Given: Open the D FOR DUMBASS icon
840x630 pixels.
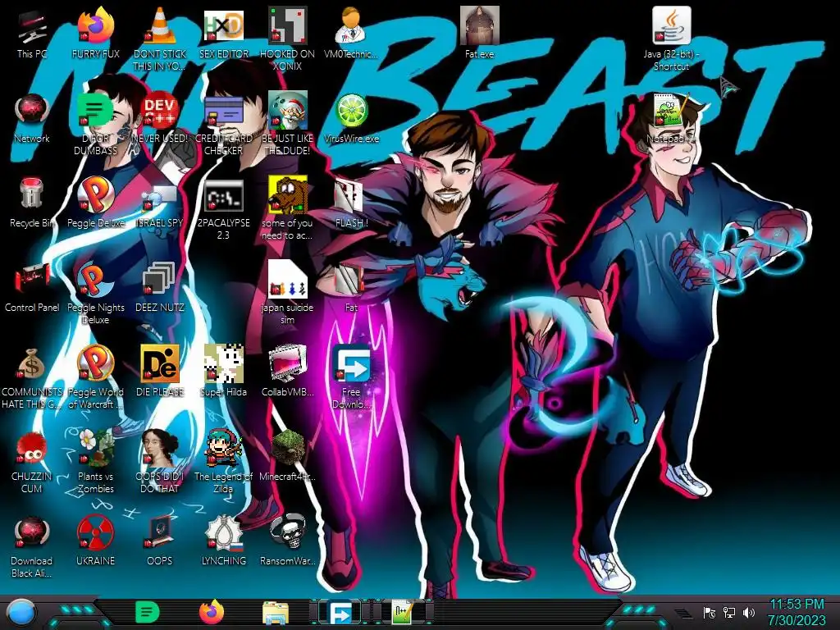Looking at the screenshot, I should [x=95, y=111].
